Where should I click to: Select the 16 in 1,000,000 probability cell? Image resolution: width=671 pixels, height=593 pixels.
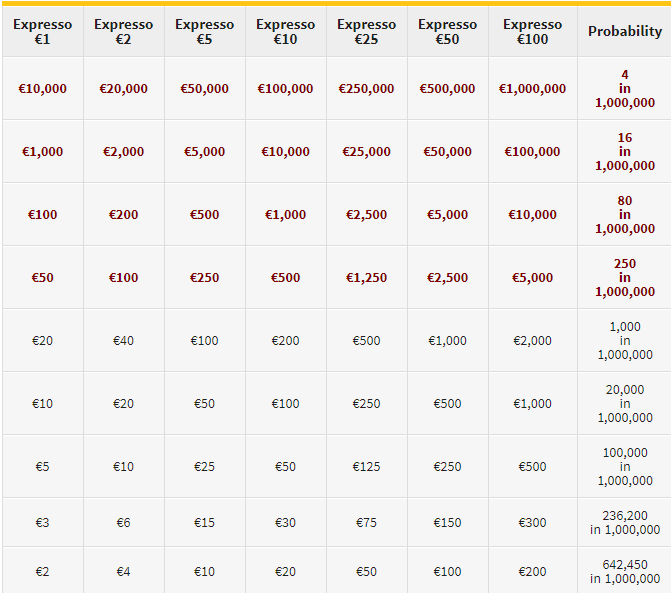pyautogui.click(x=624, y=152)
